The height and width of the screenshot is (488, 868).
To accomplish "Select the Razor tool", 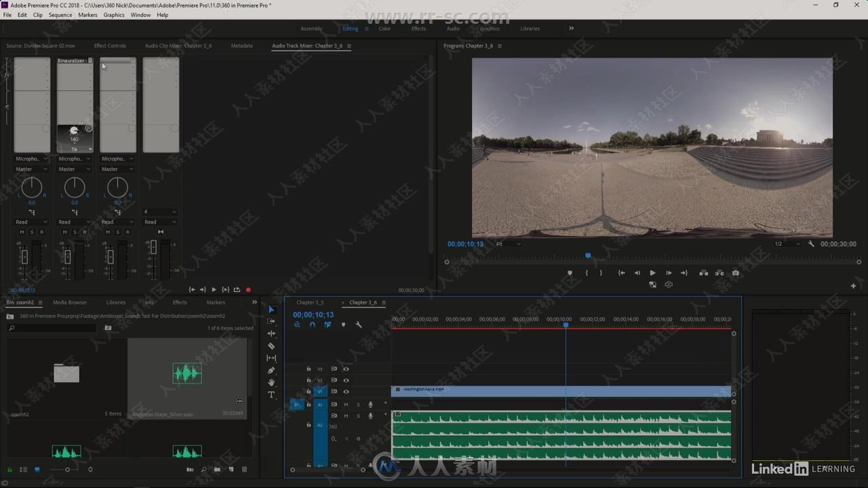I will (271, 346).
